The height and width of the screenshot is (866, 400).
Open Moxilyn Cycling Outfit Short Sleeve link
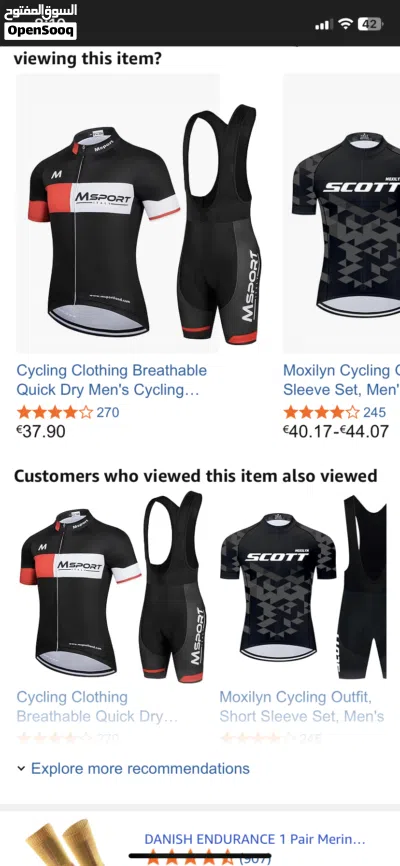302,706
